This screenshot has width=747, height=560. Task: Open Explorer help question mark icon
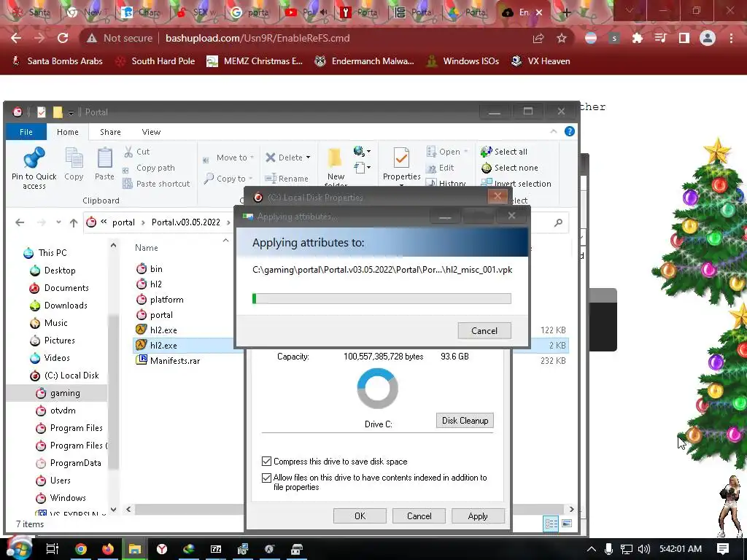tap(569, 131)
